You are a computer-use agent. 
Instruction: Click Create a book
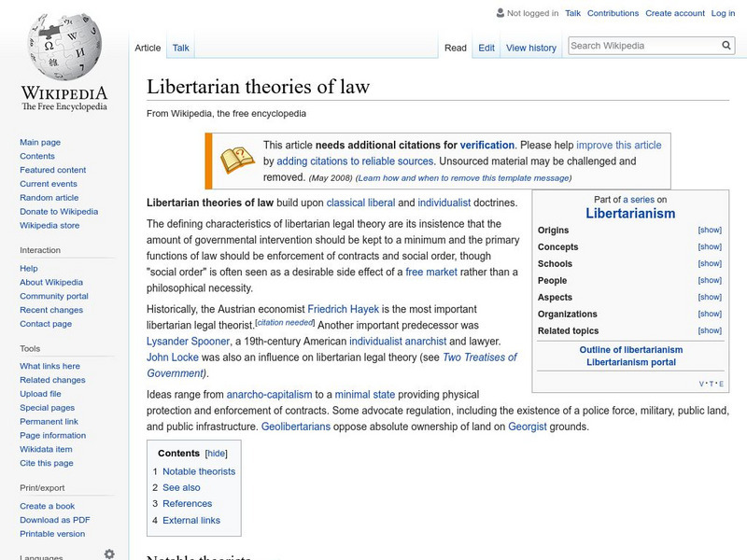tap(48, 506)
